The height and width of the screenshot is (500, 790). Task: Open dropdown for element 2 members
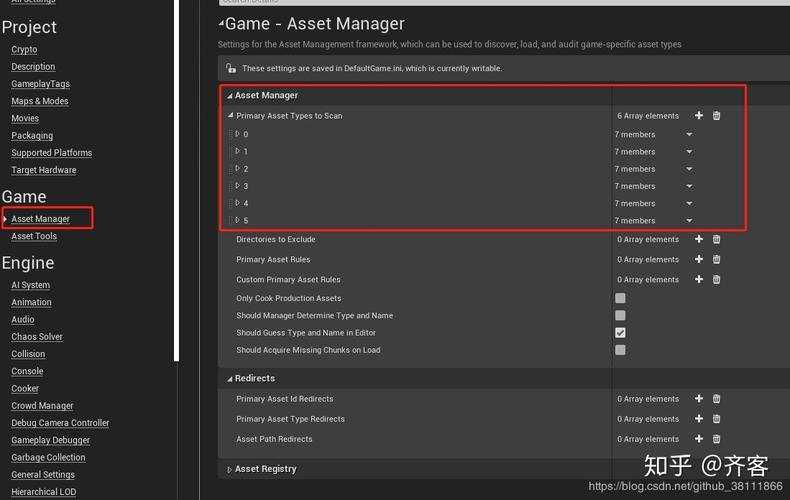[x=689, y=169]
